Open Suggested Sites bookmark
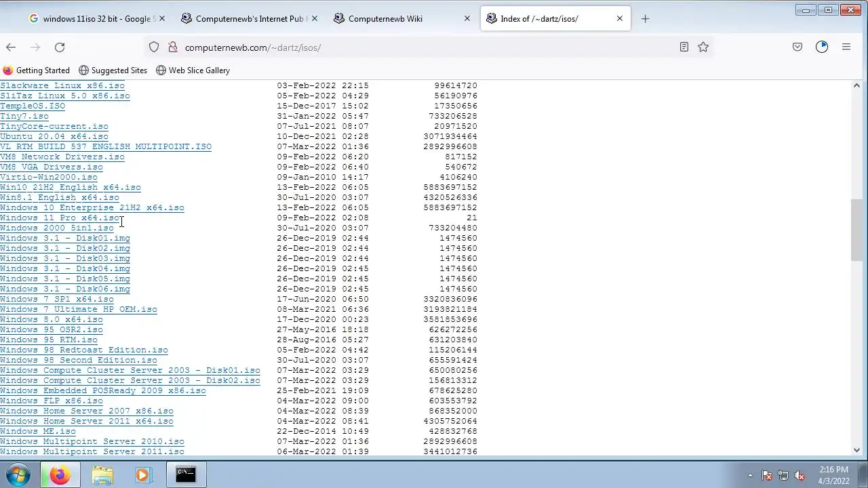Image resolution: width=868 pixels, height=488 pixels. [113, 70]
